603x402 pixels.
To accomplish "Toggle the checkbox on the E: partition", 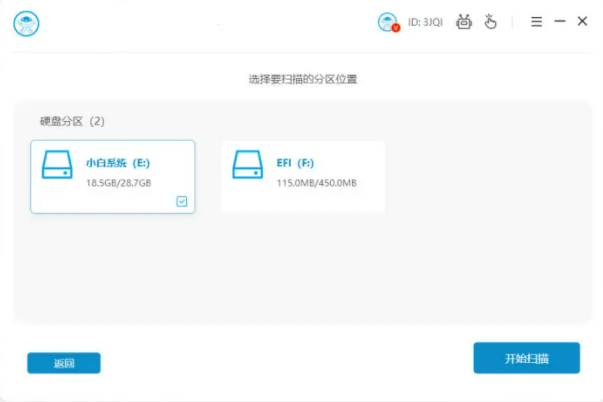I will (182, 201).
